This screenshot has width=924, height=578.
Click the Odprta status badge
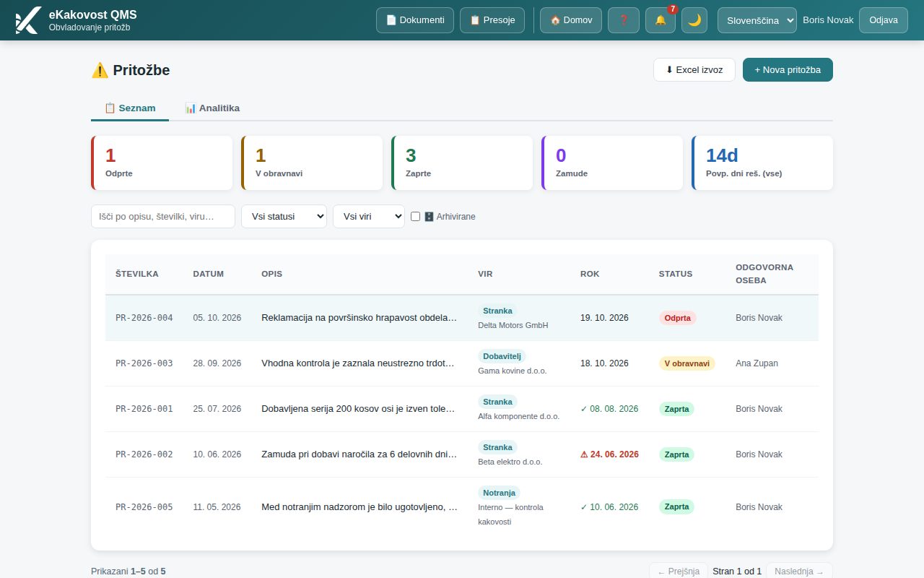click(x=677, y=318)
